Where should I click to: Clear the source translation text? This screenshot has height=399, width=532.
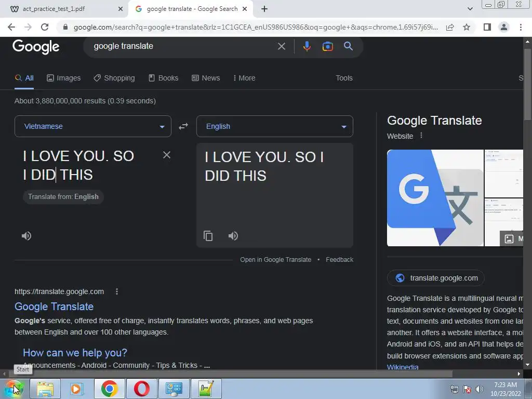pos(167,155)
